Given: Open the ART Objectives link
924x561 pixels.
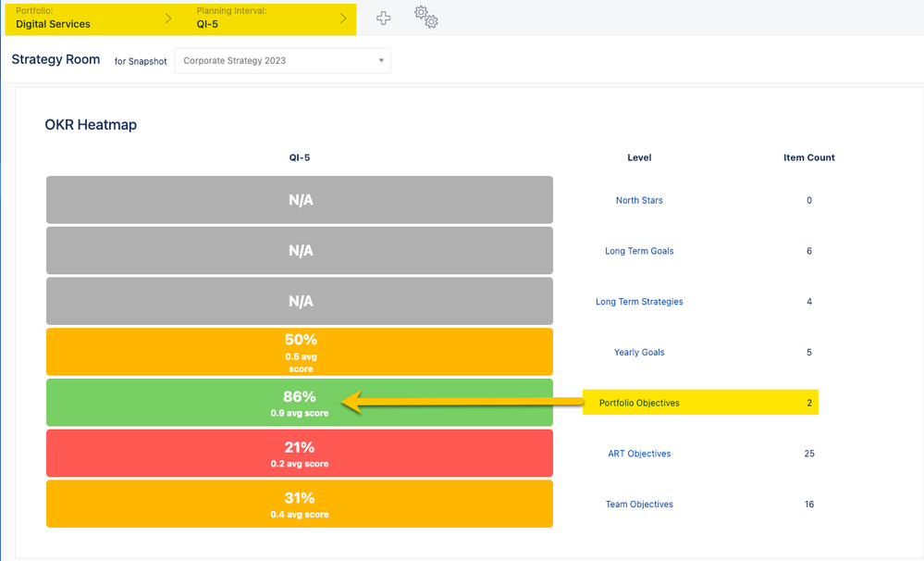Looking at the screenshot, I should tap(639, 454).
